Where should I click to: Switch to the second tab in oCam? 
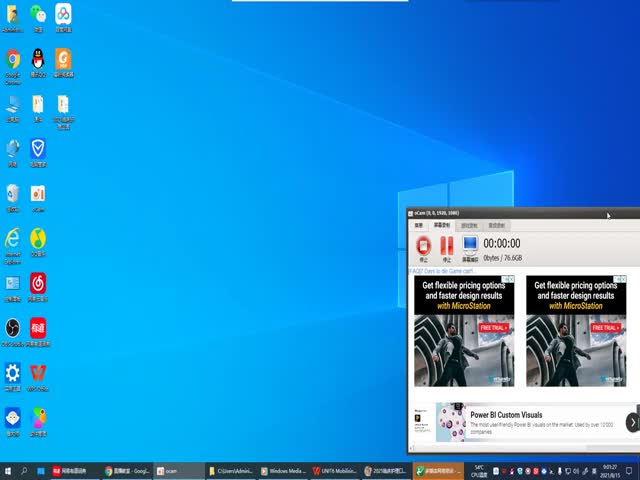tap(441, 225)
